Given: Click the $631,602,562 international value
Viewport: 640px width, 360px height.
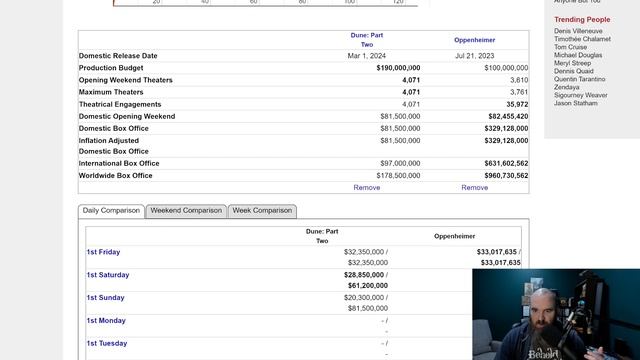Looking at the screenshot, I should [x=506, y=163].
